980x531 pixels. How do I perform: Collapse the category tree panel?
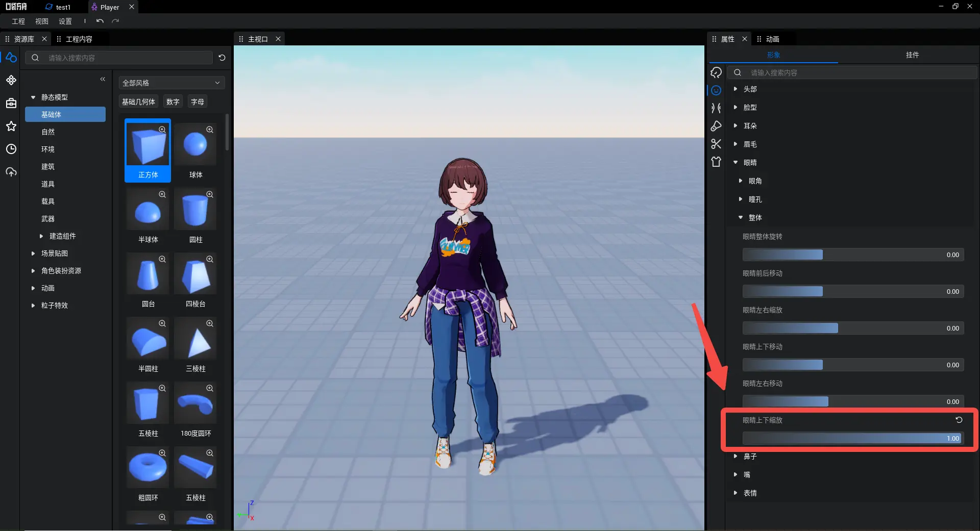[x=103, y=79]
